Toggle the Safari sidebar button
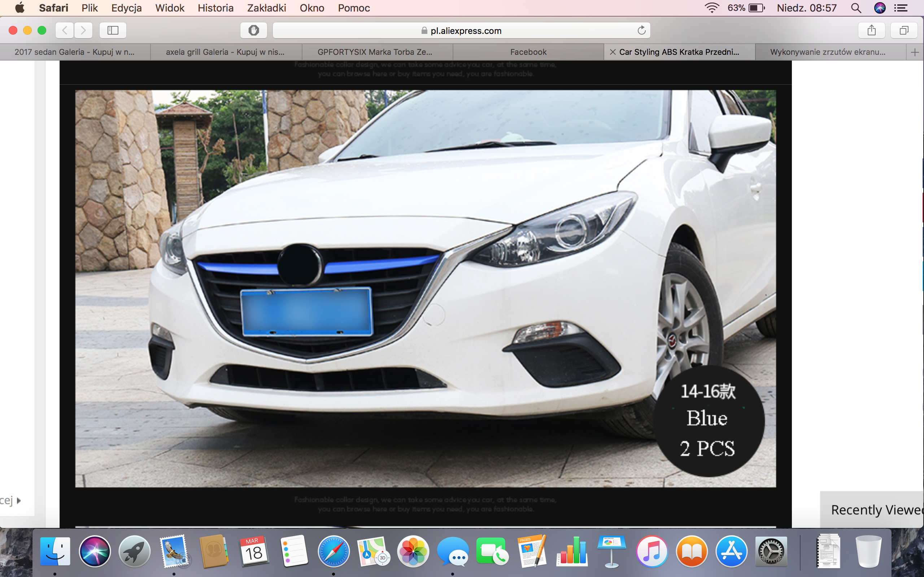924x577 pixels. [113, 30]
